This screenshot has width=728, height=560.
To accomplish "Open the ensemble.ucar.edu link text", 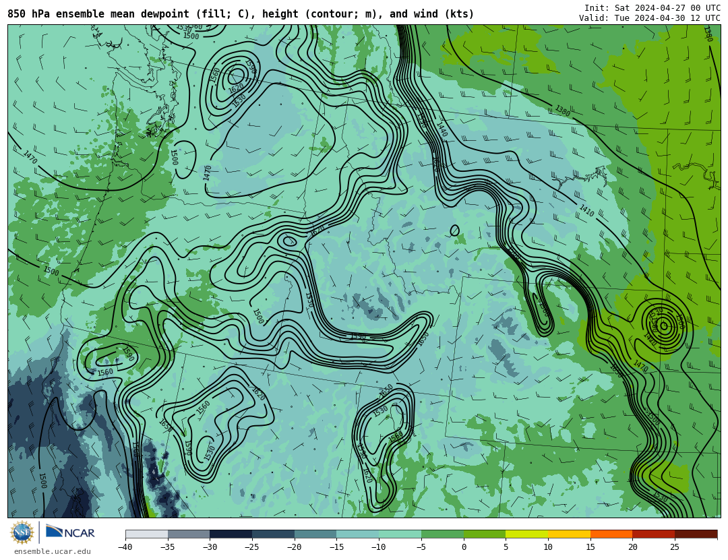I will (53, 552).
